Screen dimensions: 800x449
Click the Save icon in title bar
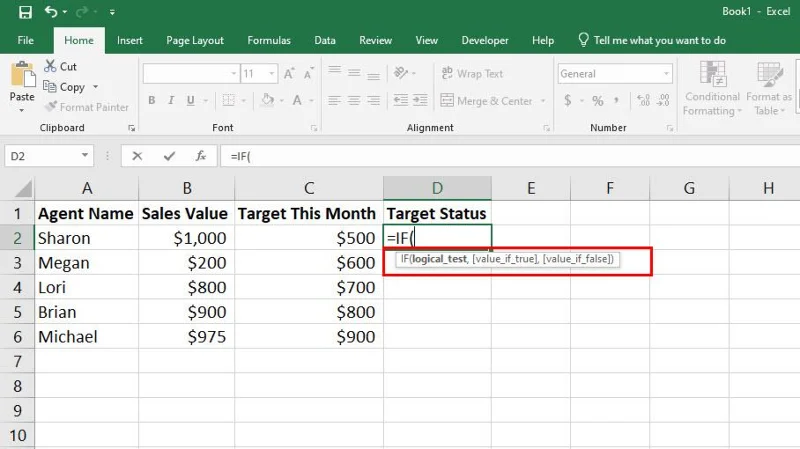[25, 12]
